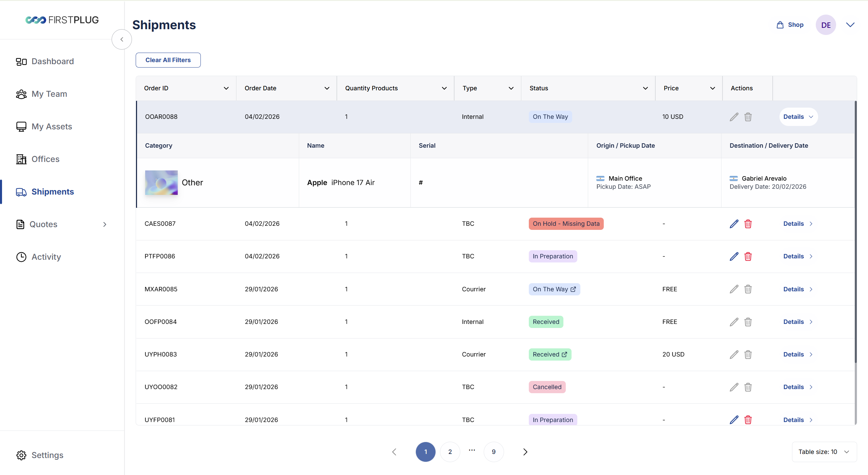Click the Shop bag icon
868x475 pixels.
[780, 25]
